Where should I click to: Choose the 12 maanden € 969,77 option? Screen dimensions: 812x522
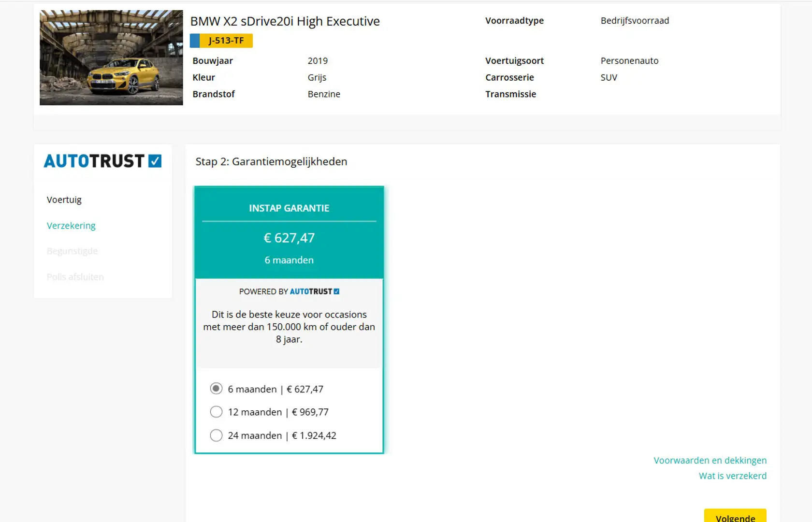point(216,412)
